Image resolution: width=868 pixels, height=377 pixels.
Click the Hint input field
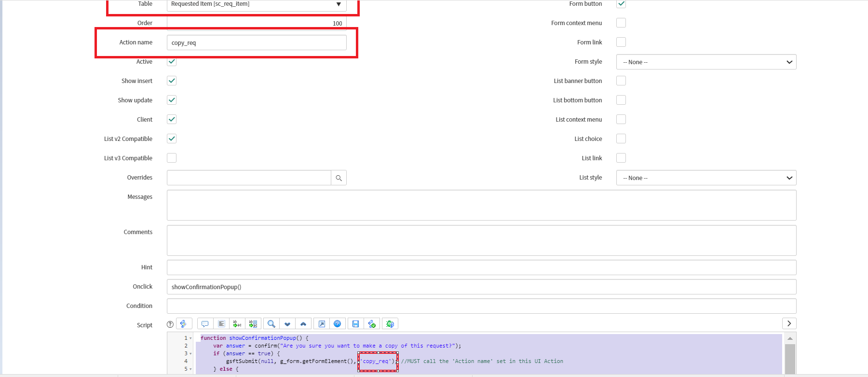click(x=481, y=267)
